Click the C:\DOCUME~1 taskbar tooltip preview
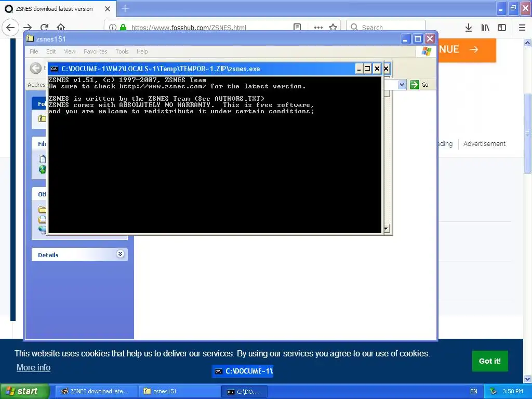 coord(243,371)
